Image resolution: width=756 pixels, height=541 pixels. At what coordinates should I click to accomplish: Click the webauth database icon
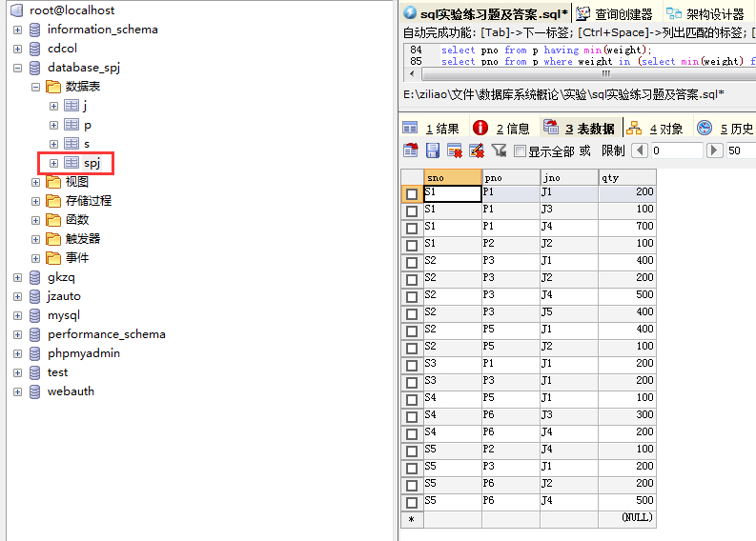(x=34, y=391)
